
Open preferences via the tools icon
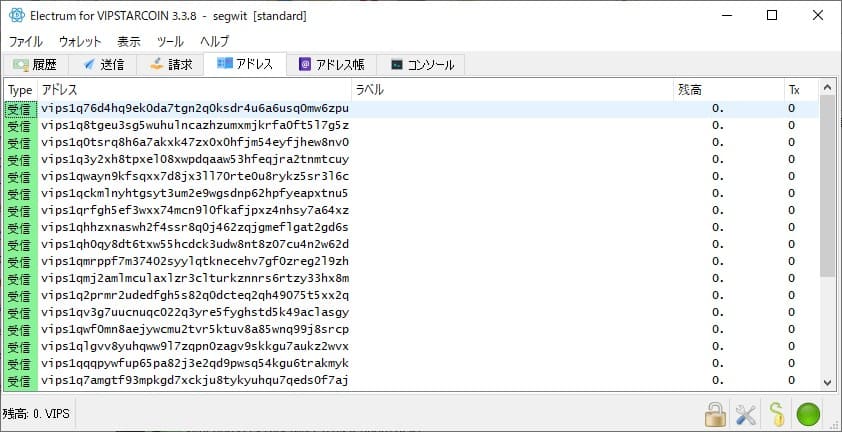[746, 414]
